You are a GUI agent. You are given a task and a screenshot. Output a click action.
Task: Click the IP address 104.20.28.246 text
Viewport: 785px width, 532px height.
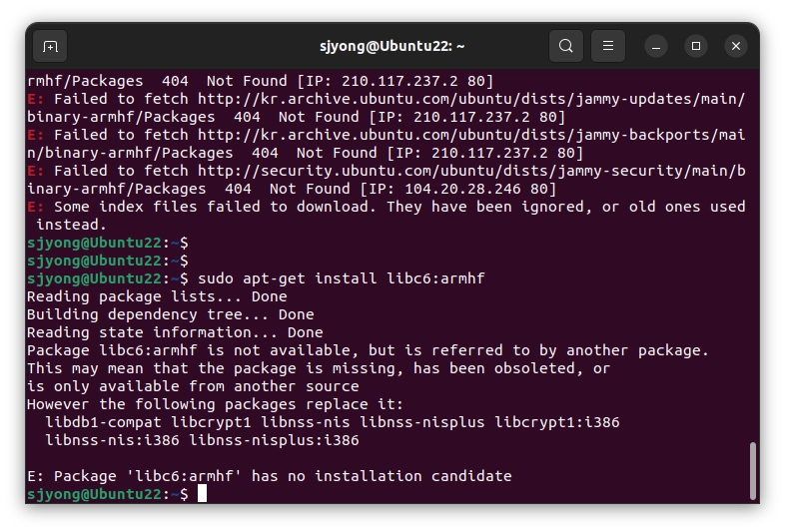[462, 190]
